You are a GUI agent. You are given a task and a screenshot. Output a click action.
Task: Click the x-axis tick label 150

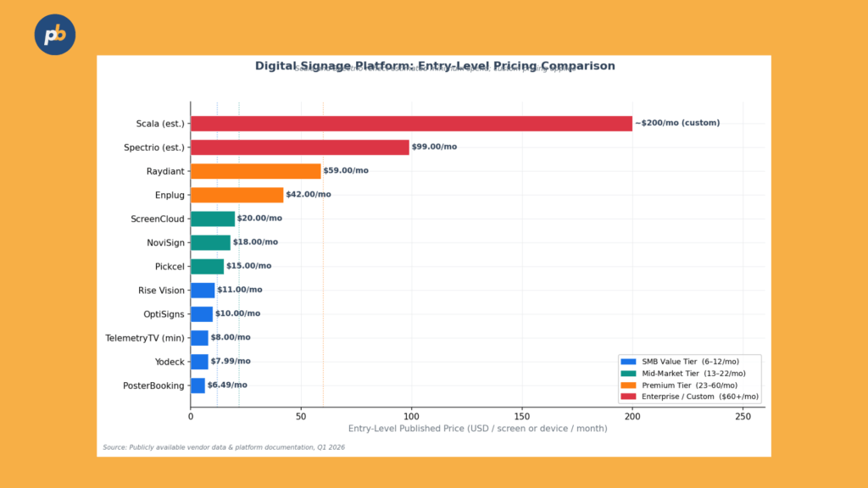pos(522,417)
